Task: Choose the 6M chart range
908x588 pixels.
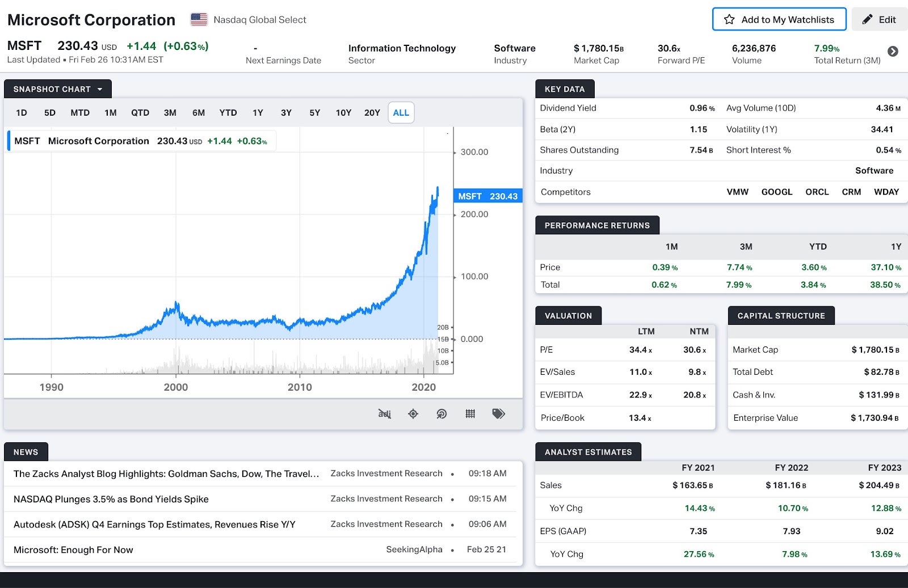Action: point(199,113)
